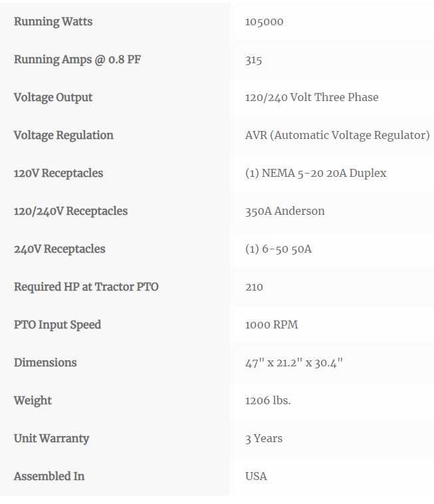434x504 pixels.
Task: Select the 120V Receptacles label
Action: [x=58, y=174]
